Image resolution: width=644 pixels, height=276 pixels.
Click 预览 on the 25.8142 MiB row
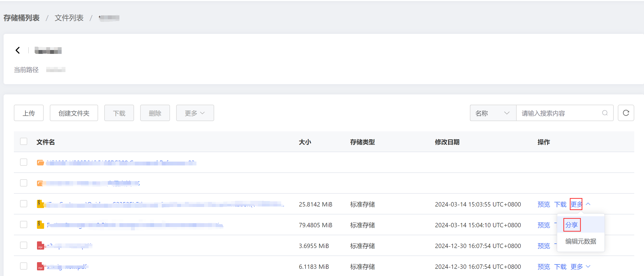click(544, 204)
